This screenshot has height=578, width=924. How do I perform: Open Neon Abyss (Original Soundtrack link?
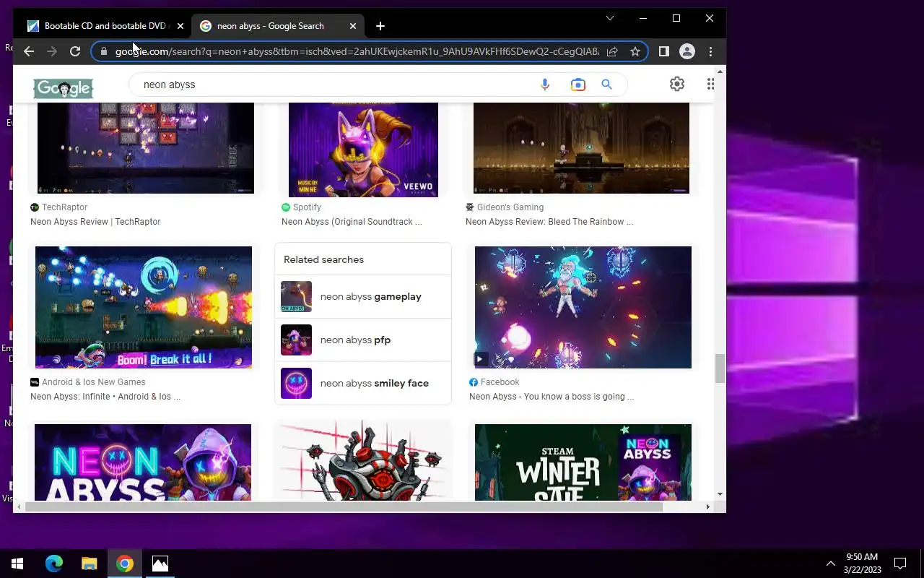point(352,222)
